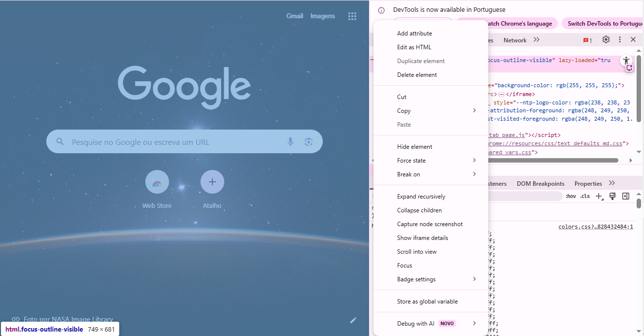
Task: Open Google Lens image search icon
Action: point(308,142)
